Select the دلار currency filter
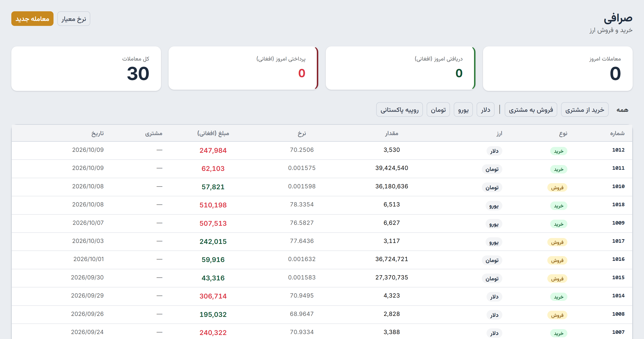Image resolution: width=644 pixels, height=339 pixels. click(486, 110)
